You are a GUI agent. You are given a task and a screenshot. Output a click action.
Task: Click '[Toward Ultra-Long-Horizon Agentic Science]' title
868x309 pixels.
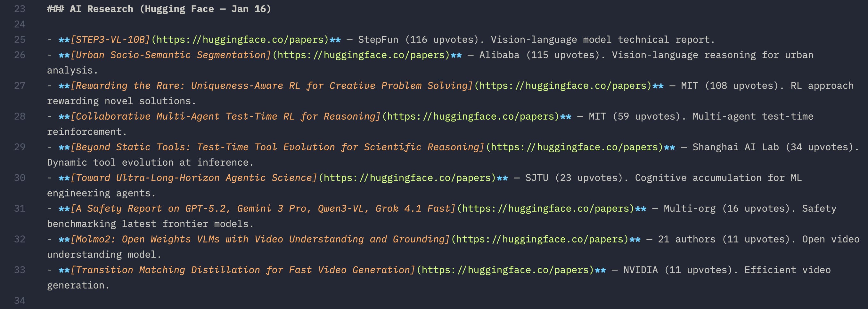coord(194,178)
